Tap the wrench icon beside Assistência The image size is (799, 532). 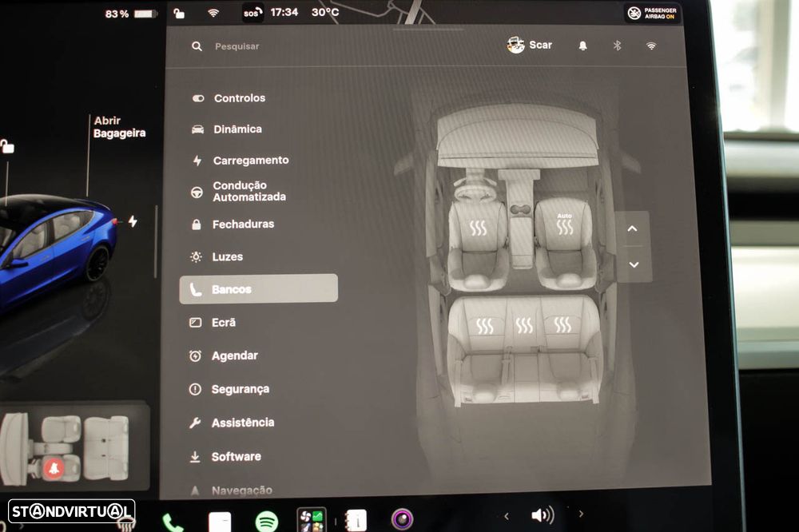click(x=195, y=423)
